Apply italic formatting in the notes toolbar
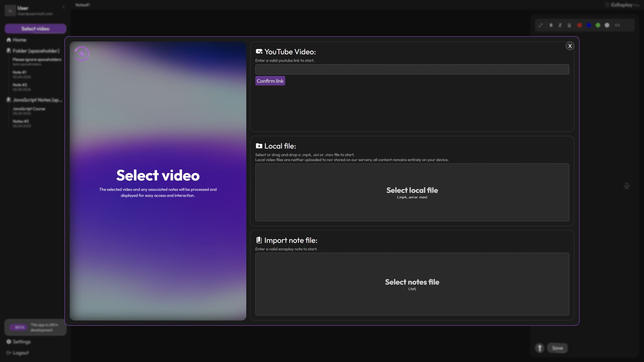Screen dimensions: 644x362 point(560,25)
